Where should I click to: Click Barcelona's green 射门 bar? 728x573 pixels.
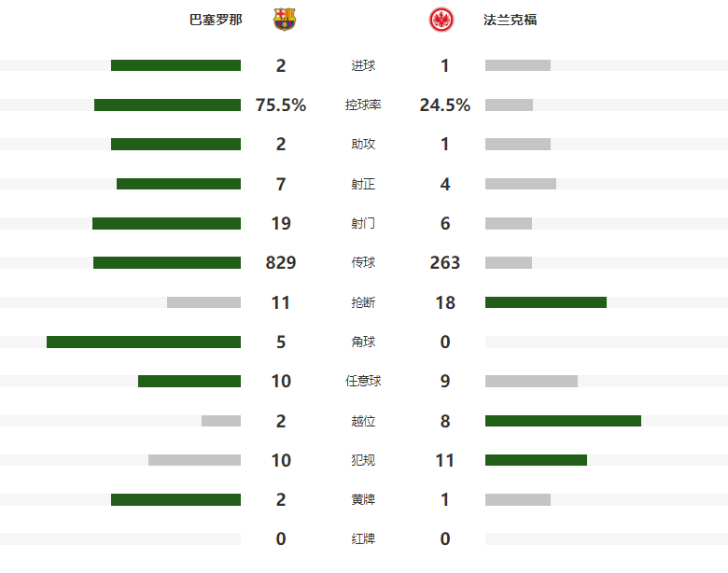(166, 223)
